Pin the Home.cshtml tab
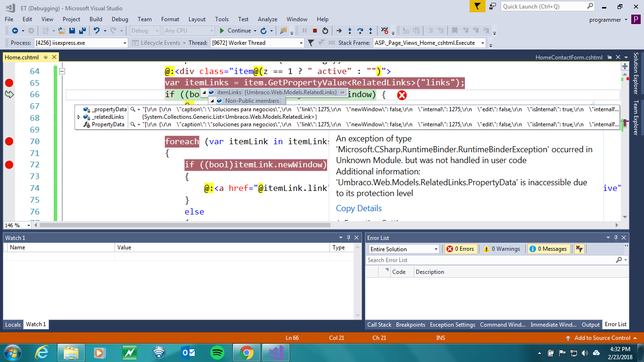644x362 pixels. pos(46,58)
